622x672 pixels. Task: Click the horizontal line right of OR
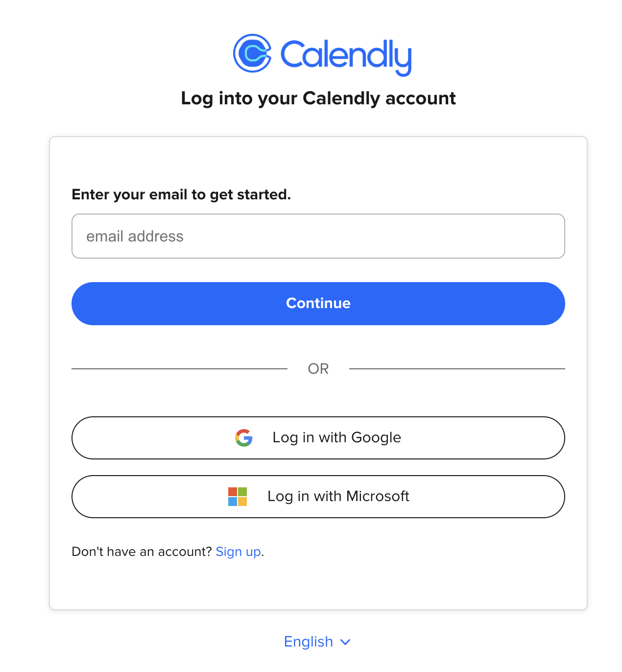(457, 369)
